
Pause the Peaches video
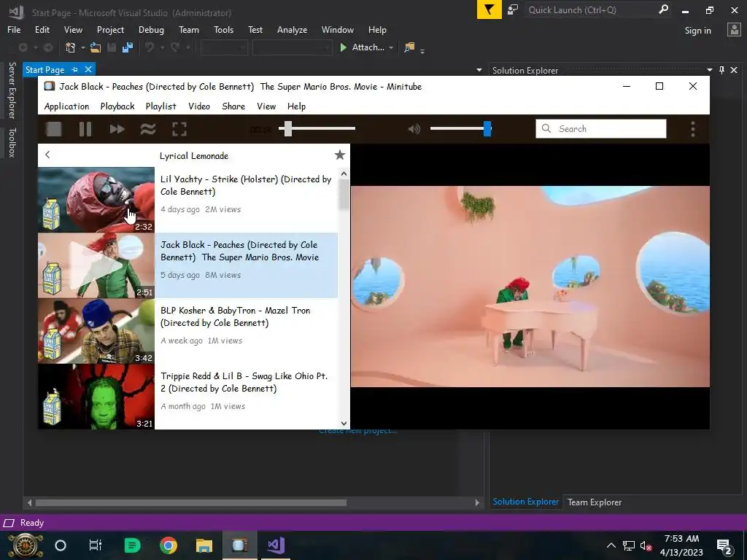(85, 129)
